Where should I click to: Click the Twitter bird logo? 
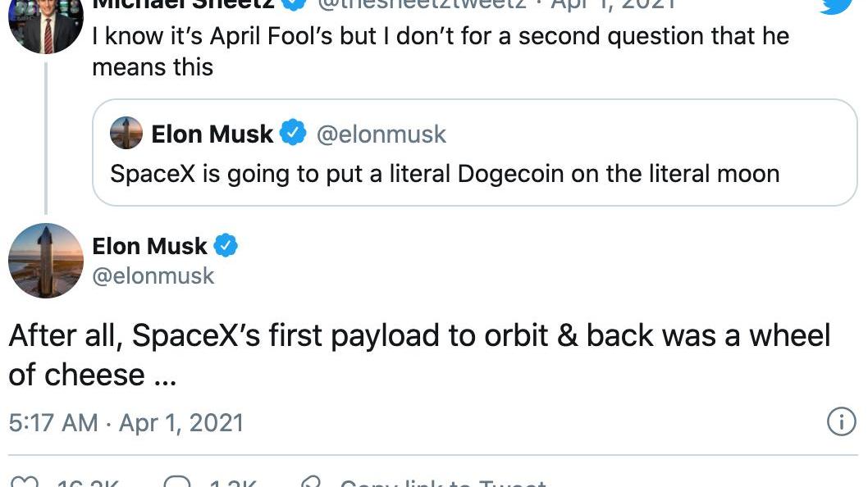point(836,5)
